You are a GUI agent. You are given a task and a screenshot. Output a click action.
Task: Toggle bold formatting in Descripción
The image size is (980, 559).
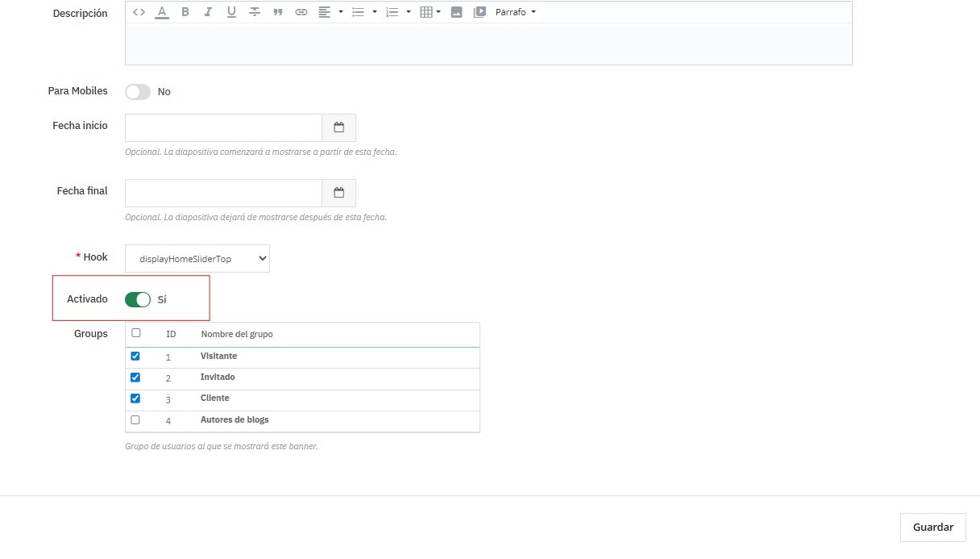coord(185,12)
